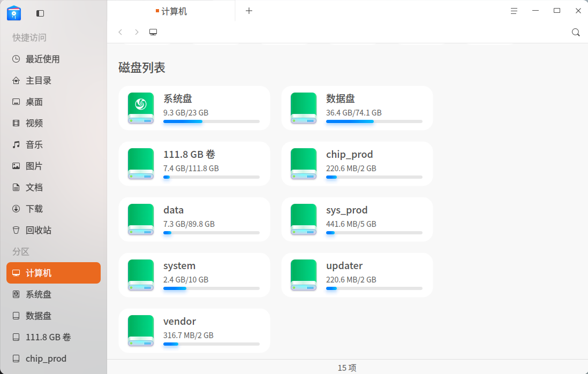Viewport: 588px width, 374px height.
Task: Click the search magnifier icon
Action: [x=576, y=32]
